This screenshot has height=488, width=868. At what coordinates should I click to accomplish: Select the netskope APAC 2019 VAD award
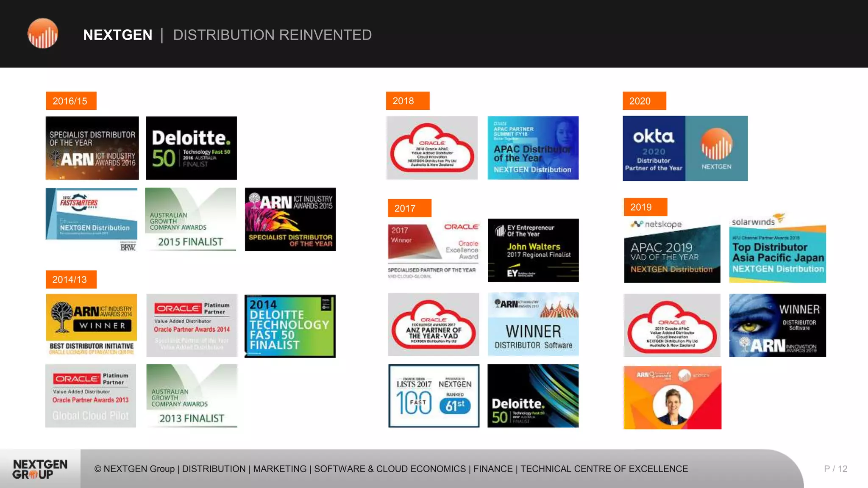pos(672,251)
